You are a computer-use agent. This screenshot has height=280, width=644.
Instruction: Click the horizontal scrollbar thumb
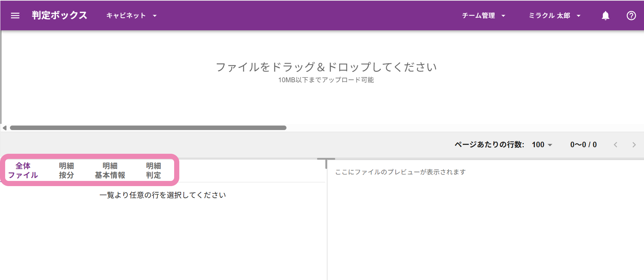point(148,128)
